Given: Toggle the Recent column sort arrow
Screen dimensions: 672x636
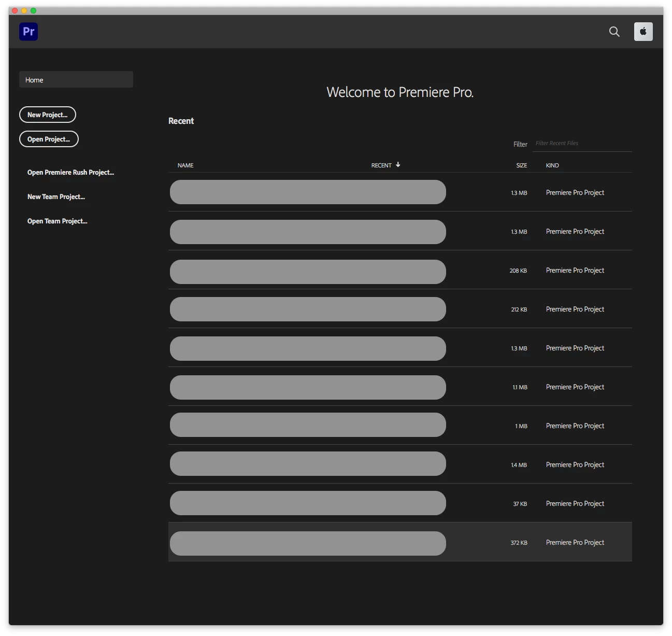Looking at the screenshot, I should (398, 165).
